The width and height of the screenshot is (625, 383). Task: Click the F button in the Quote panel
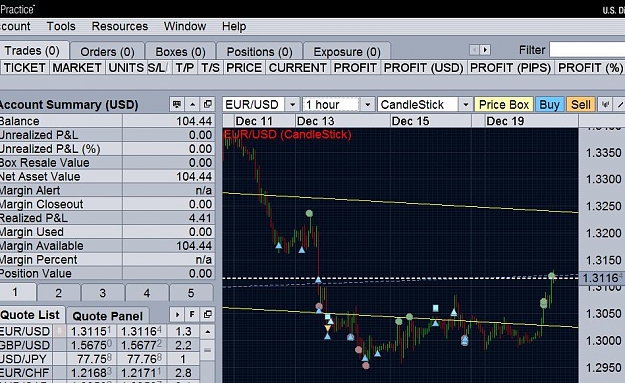click(x=192, y=314)
